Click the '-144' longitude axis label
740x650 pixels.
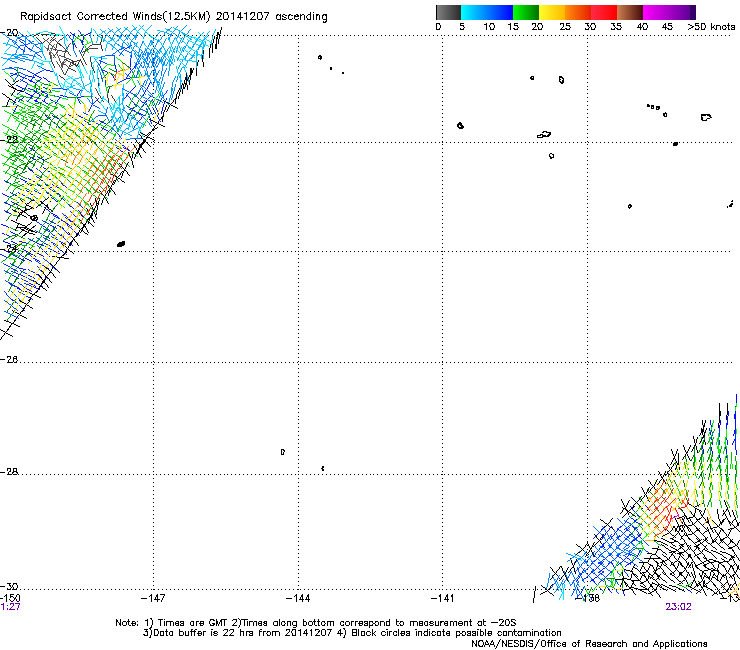coord(298,599)
